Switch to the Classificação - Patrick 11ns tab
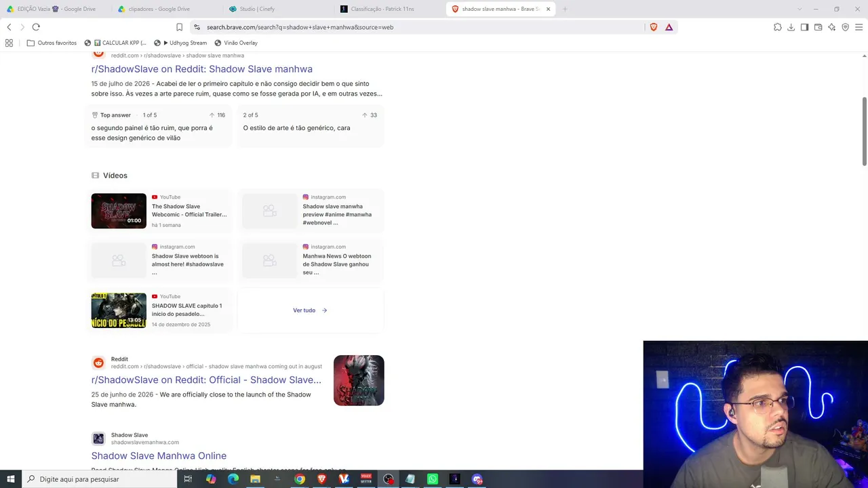Image resolution: width=868 pixels, height=488 pixels. pos(389,9)
